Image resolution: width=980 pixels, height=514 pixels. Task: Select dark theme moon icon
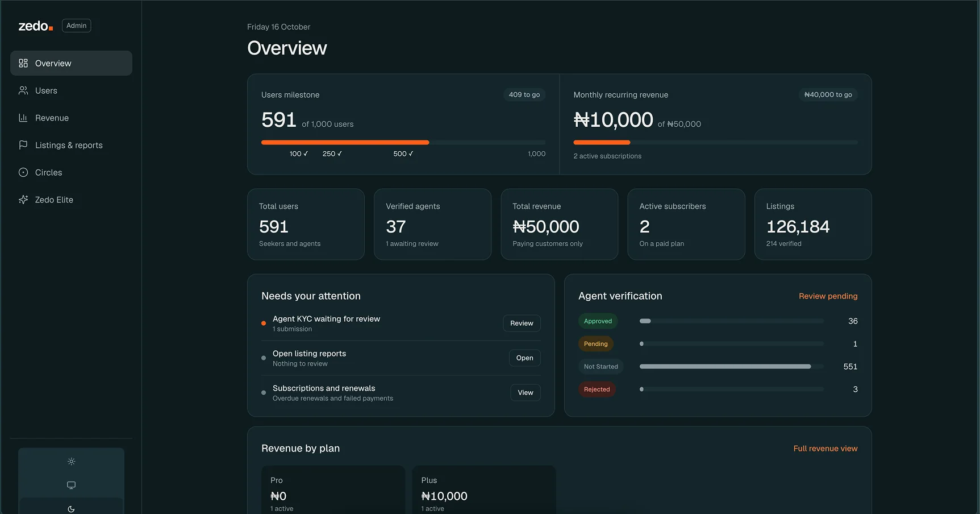tap(71, 509)
